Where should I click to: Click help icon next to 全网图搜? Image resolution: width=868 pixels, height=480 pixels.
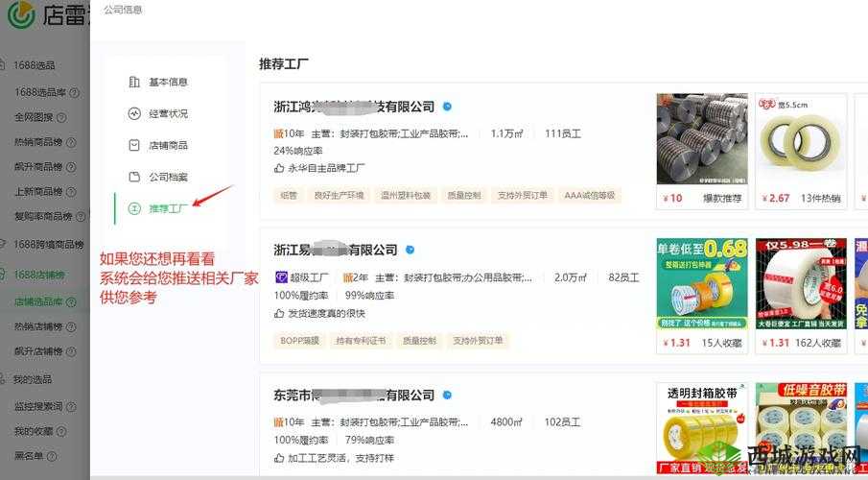(61, 117)
